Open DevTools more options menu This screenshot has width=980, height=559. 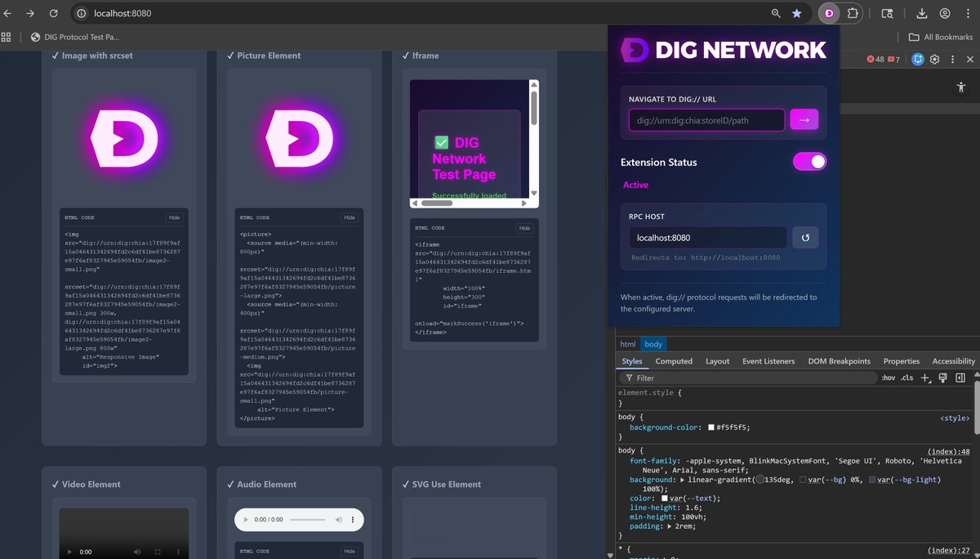click(x=951, y=59)
